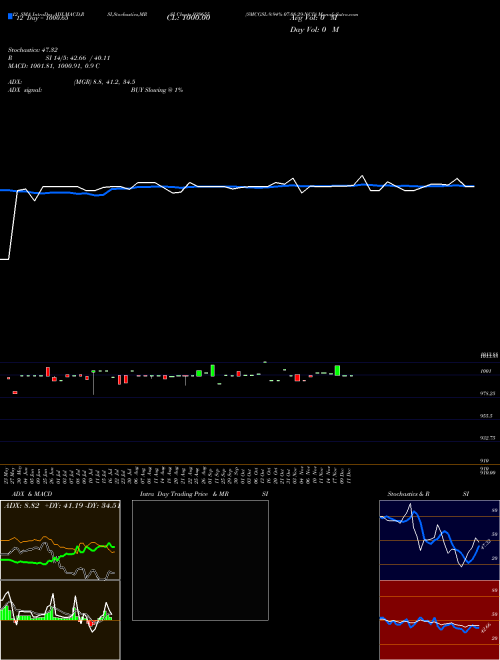The width and height of the screenshot is (500, 660).
Task: Click the tall green candle near 17 Nov
Action: tap(338, 370)
